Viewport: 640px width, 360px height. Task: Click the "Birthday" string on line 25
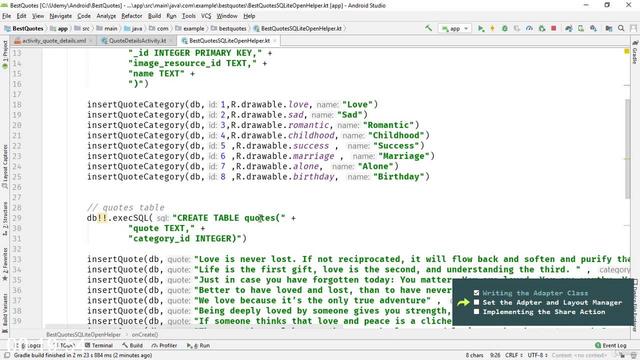click(x=399, y=177)
